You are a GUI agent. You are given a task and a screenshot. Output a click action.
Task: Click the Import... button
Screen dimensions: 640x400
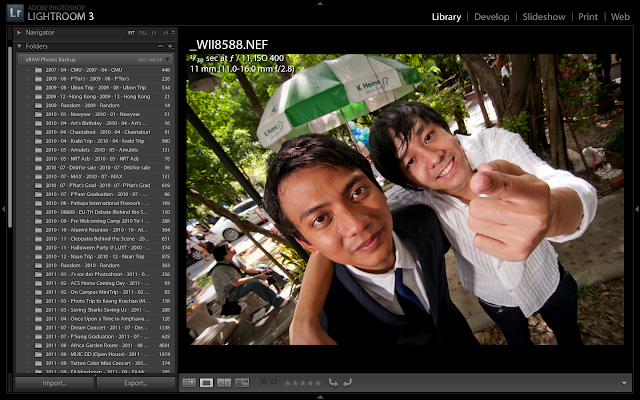click(x=54, y=383)
